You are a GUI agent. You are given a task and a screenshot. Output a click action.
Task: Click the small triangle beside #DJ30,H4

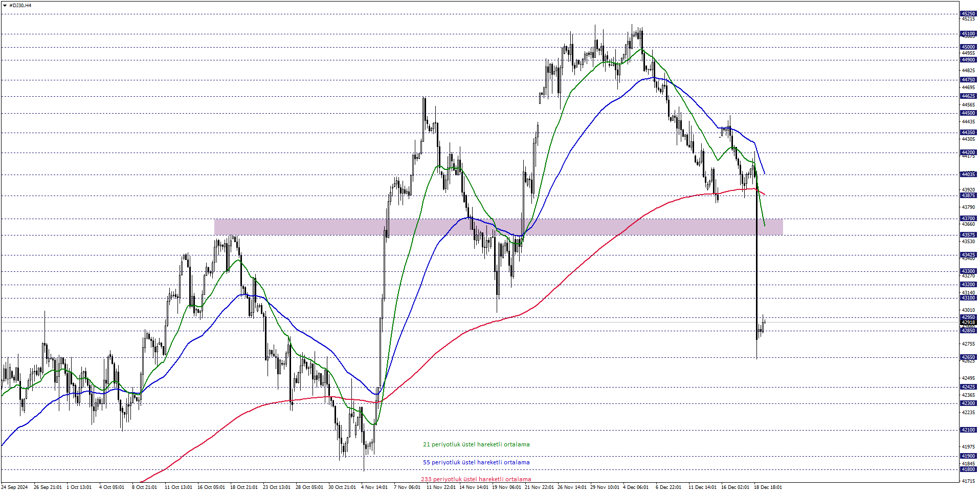5,5
